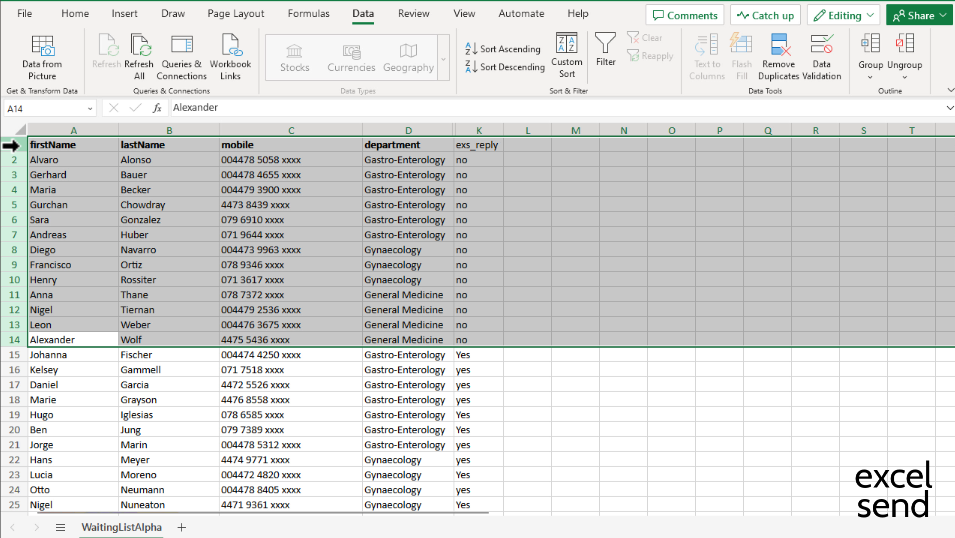Screen dimensions: 955x538
Task: Sort Ascending the selected data
Action: click(503, 49)
